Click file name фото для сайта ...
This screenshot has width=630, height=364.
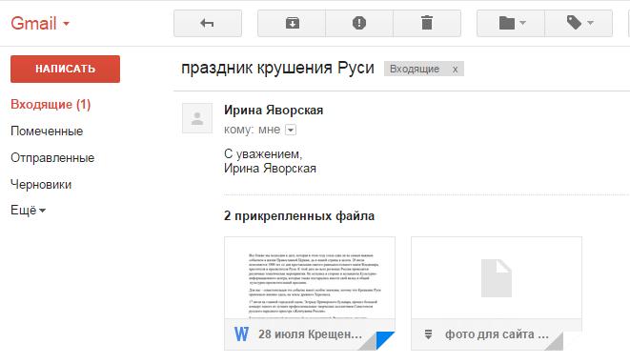(x=497, y=334)
